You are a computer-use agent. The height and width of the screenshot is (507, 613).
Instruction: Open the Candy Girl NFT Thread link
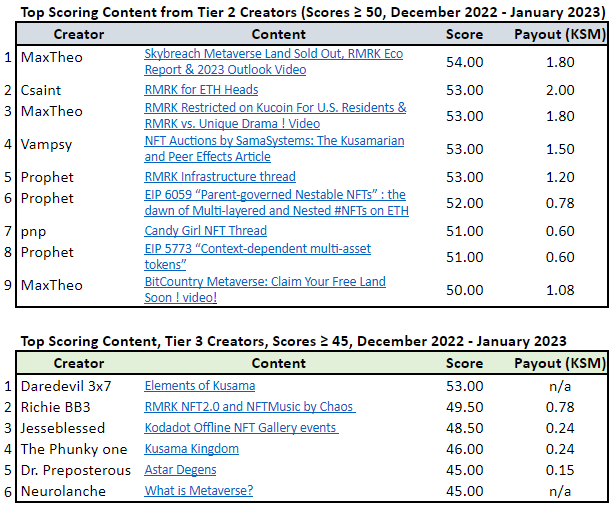206,231
